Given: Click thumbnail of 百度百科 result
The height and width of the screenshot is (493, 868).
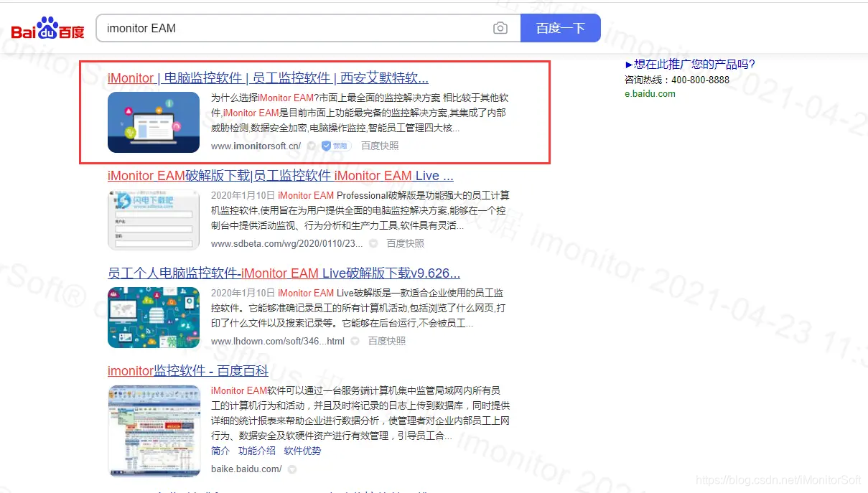Looking at the screenshot, I should (x=154, y=431).
